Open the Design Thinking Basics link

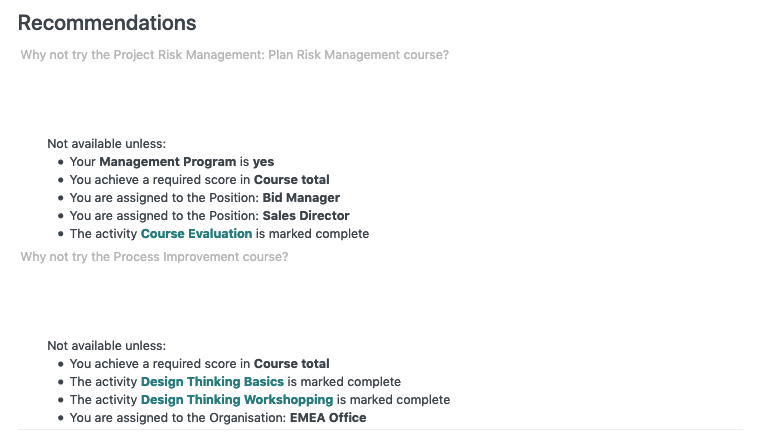(212, 381)
